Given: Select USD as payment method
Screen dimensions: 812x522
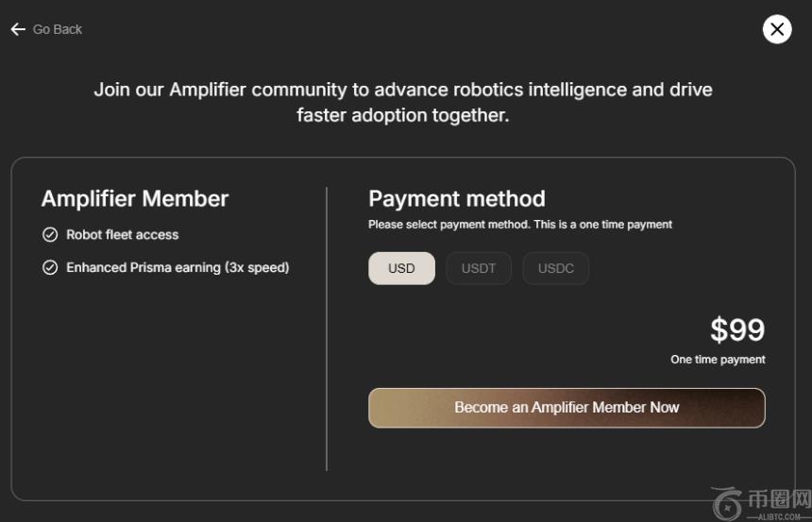Looking at the screenshot, I should [x=401, y=268].
